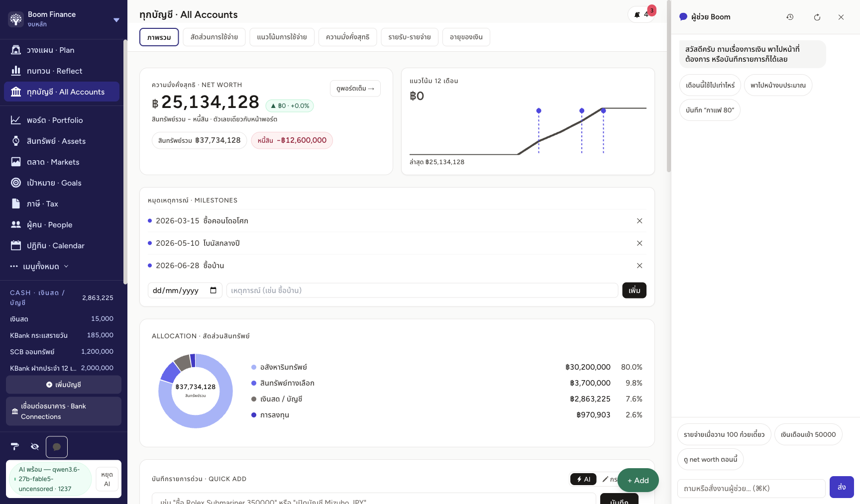The image size is (860, 504).
Task: Choose suggestion เดือนนี้ใช้ไปเท่าไหร่
Action: coord(710,85)
